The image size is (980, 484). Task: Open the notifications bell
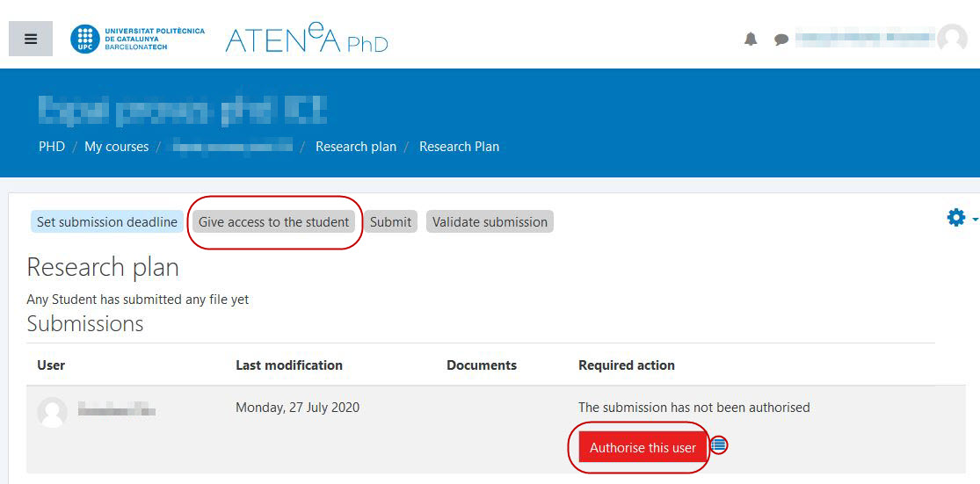tap(751, 39)
